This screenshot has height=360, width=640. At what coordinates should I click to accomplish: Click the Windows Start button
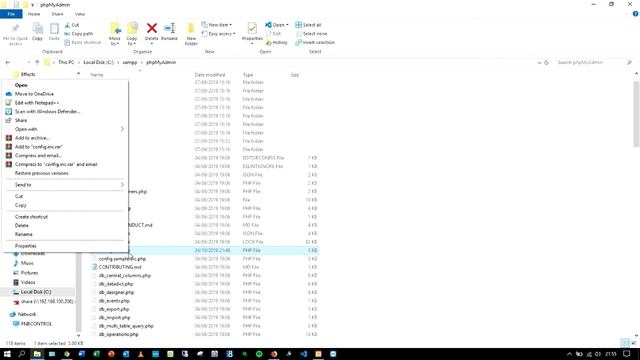point(7,354)
